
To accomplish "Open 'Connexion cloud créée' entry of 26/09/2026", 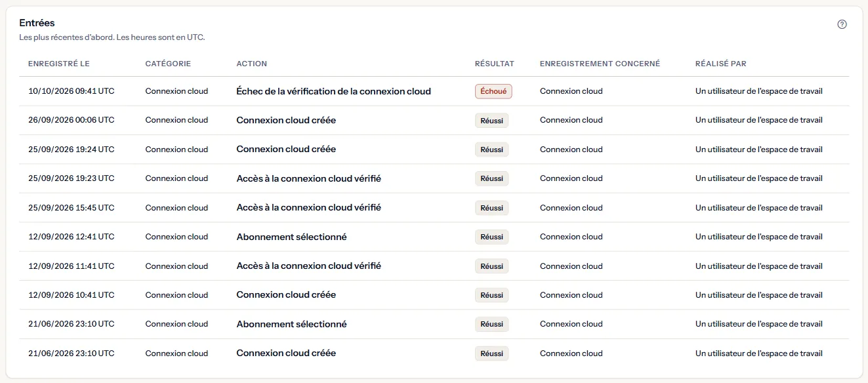I will [x=286, y=120].
